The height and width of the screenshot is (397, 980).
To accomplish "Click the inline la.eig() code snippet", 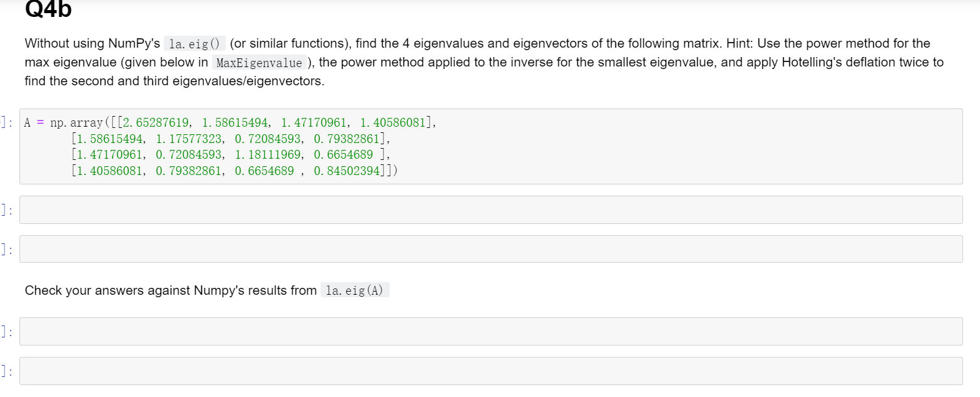I will (x=193, y=43).
